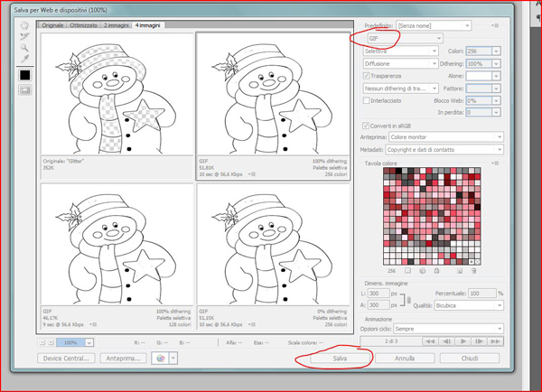The width and height of the screenshot is (542, 392).
Task: Select the Slice Select tool
Action: tap(24, 37)
